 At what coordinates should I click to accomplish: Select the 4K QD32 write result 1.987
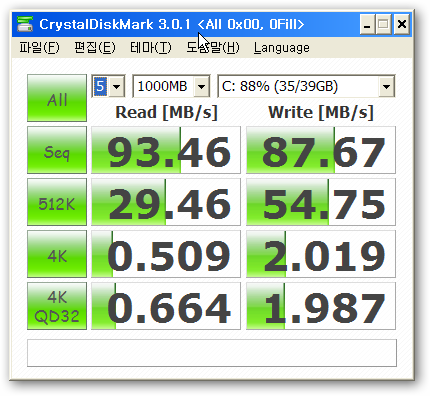tap(321, 306)
